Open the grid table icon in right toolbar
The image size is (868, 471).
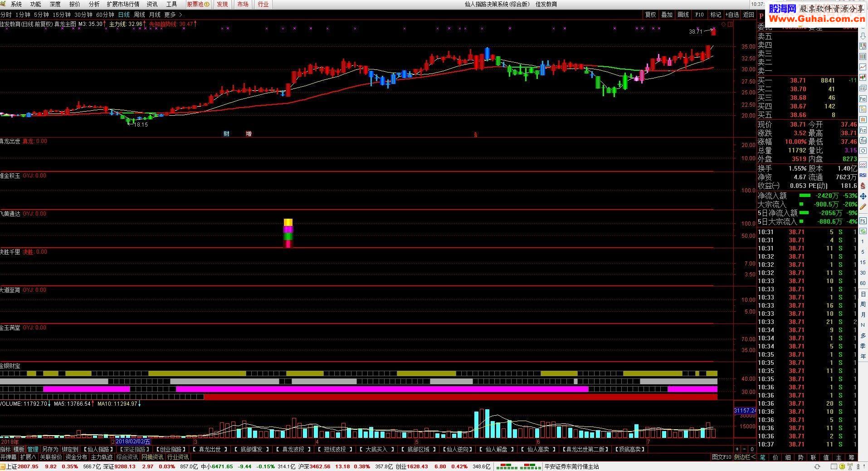(863, 56)
